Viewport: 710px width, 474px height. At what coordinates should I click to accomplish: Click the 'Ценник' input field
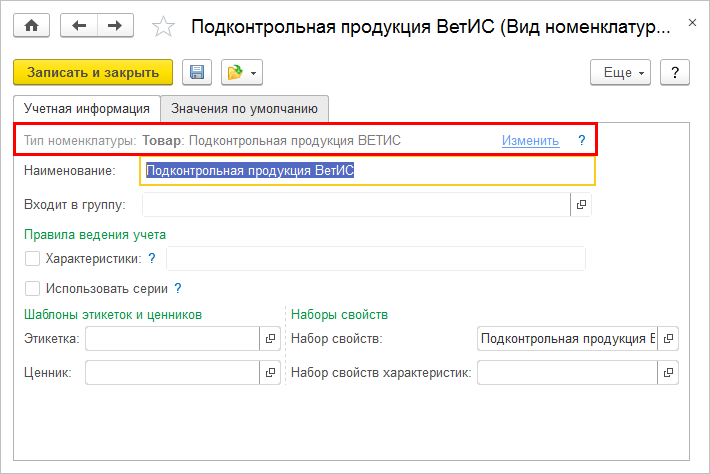coord(173,373)
